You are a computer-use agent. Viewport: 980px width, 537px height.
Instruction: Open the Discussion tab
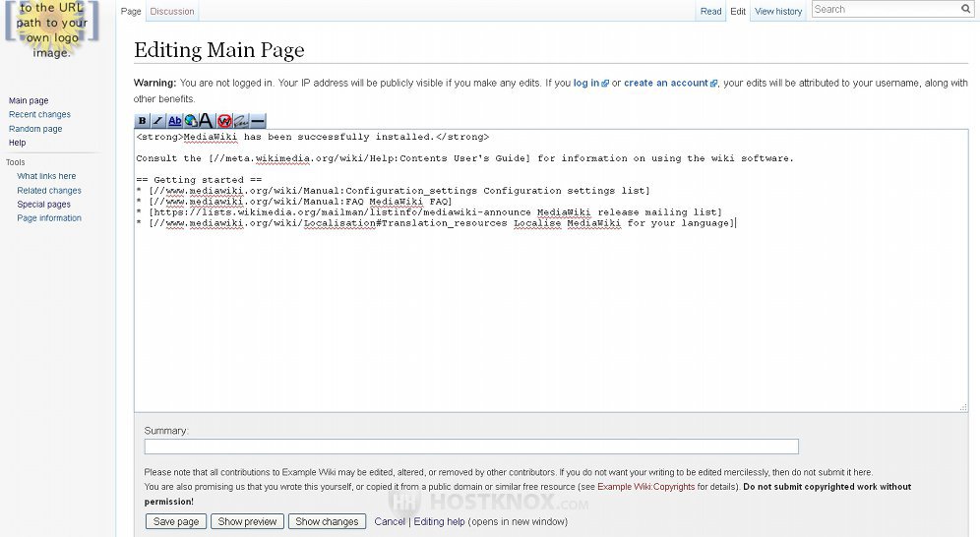172,11
